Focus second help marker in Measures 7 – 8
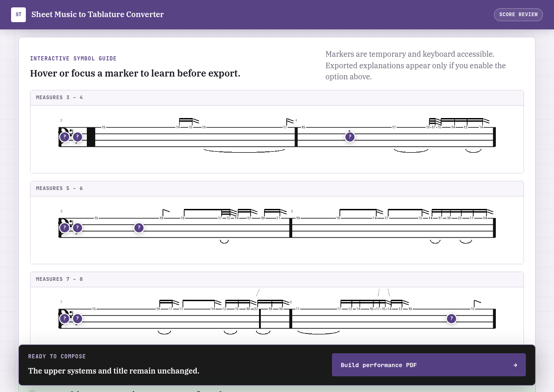Screen dimensions: 554x392 pyautogui.click(x=78, y=319)
